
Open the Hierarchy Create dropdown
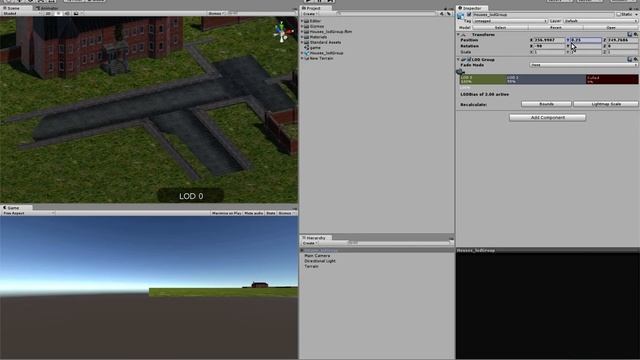point(310,243)
